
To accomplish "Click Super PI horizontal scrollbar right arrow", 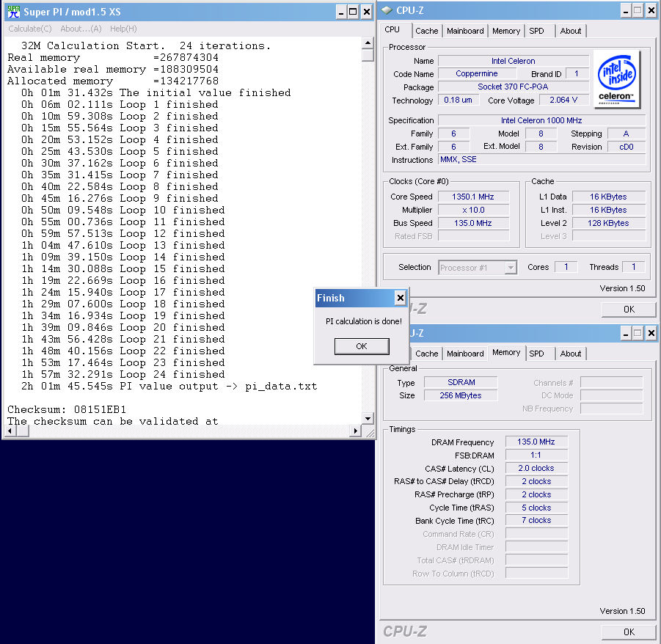I will [x=356, y=431].
